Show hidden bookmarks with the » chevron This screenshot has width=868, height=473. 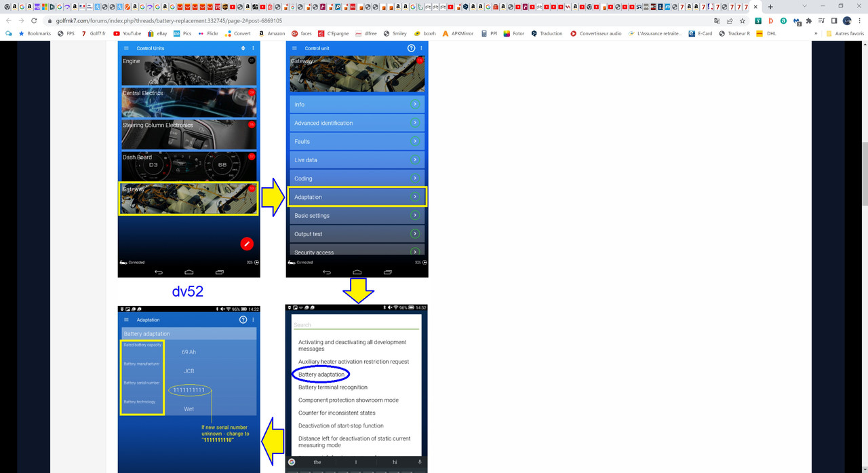coord(816,33)
